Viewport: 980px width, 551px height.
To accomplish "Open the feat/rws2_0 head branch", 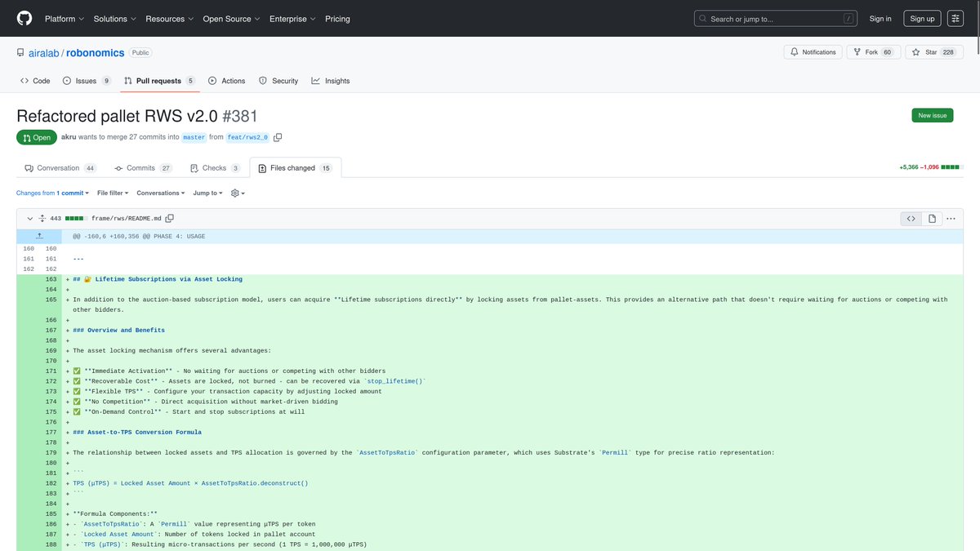I will (248, 137).
